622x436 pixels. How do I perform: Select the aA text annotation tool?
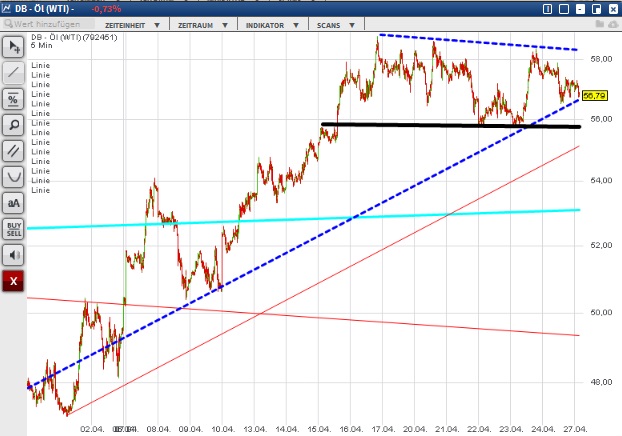[13, 203]
